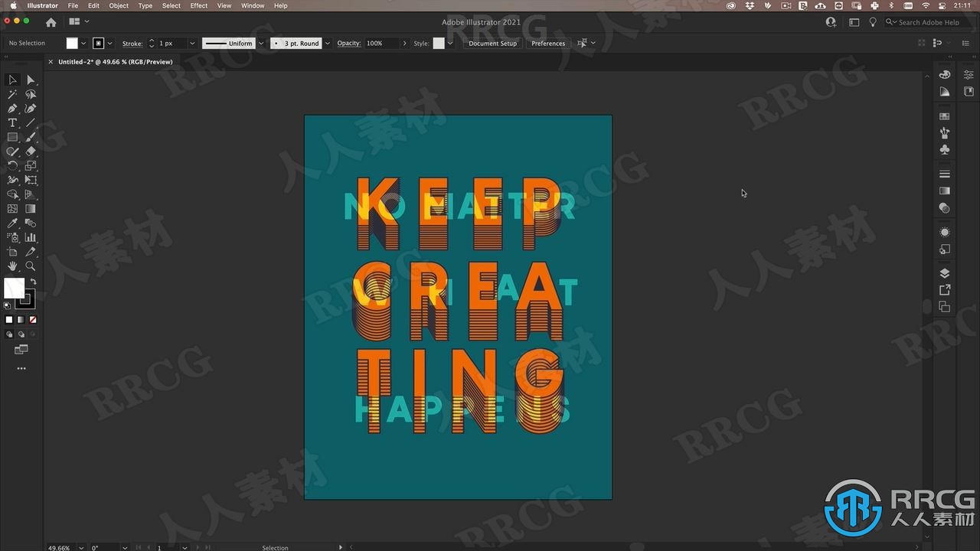980x551 pixels.
Task: Open the arrange documents dropdown
Action: [x=79, y=22]
